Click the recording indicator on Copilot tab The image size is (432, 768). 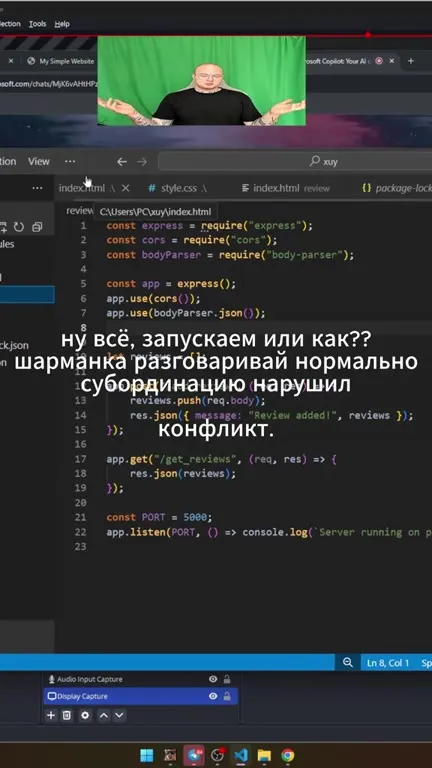click(379, 61)
